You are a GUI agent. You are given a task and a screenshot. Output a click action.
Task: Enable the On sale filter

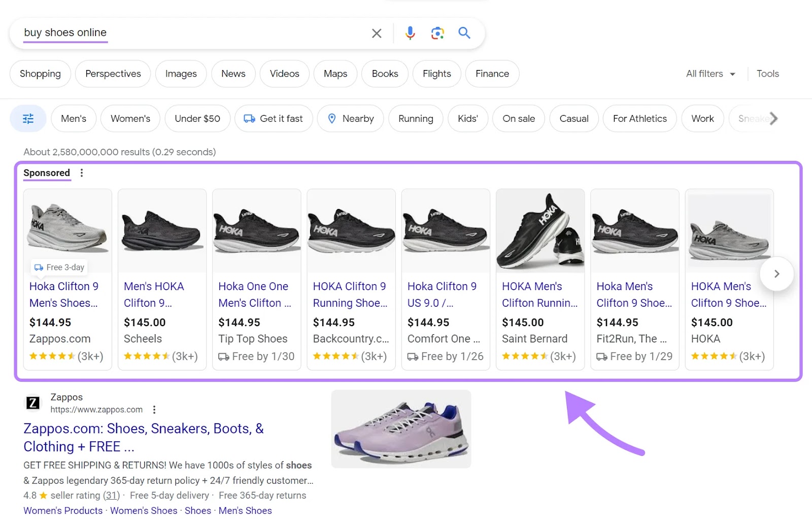click(x=518, y=118)
